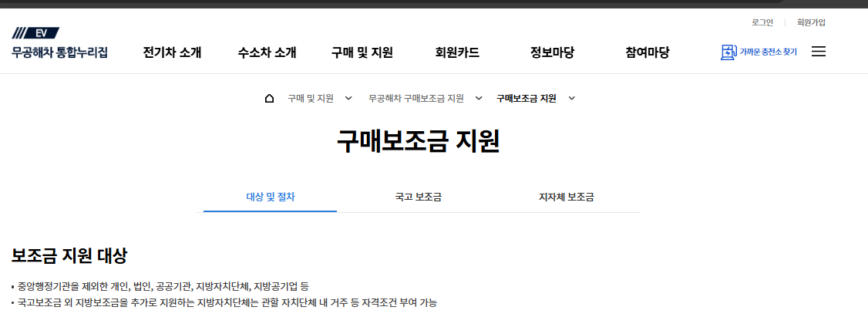Click breadcrumb 구매보조금 지원 text

(x=527, y=99)
